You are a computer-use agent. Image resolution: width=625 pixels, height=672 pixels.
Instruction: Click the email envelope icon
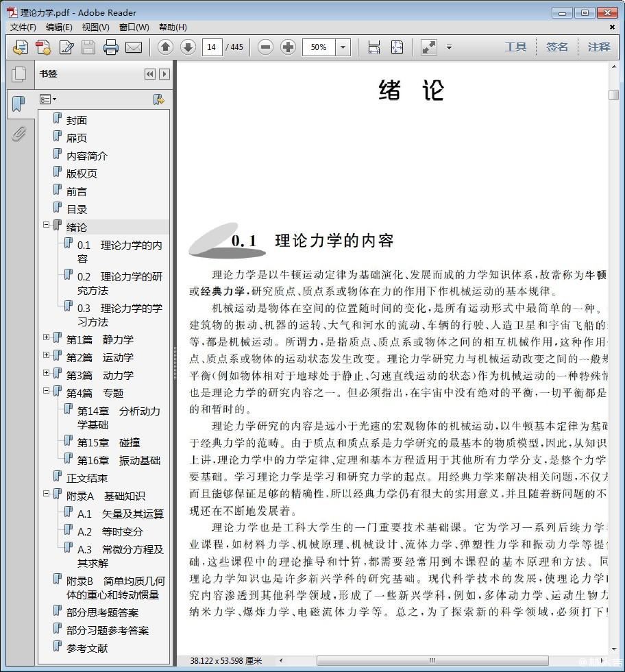[x=133, y=47]
